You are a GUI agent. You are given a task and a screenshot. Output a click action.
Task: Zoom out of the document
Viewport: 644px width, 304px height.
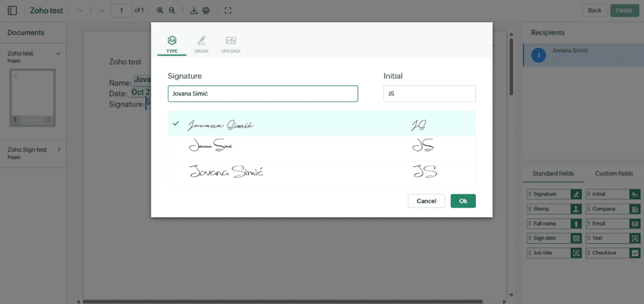pyautogui.click(x=172, y=10)
